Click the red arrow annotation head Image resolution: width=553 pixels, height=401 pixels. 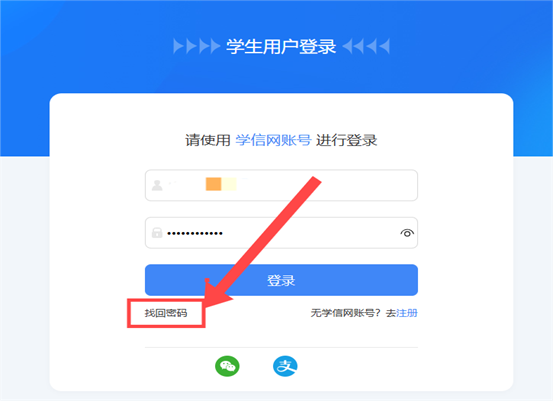217,293
